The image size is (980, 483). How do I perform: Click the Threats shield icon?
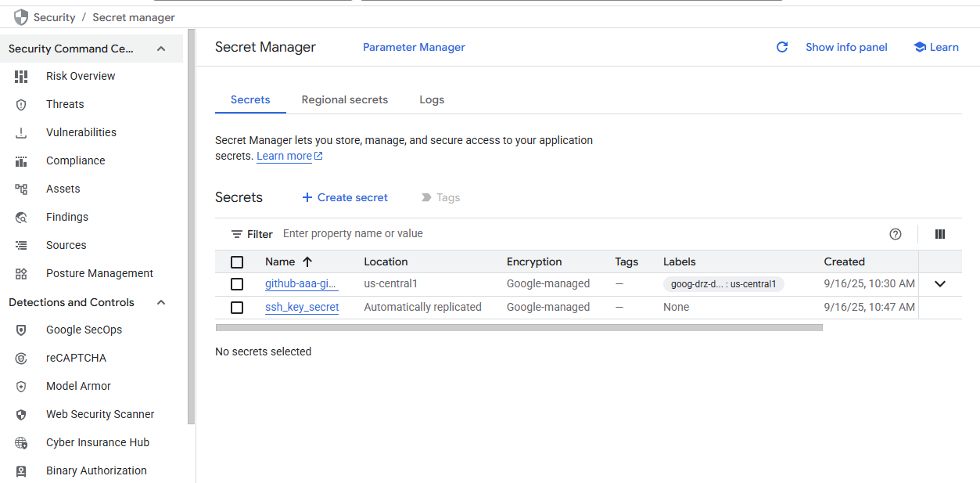coord(21,104)
